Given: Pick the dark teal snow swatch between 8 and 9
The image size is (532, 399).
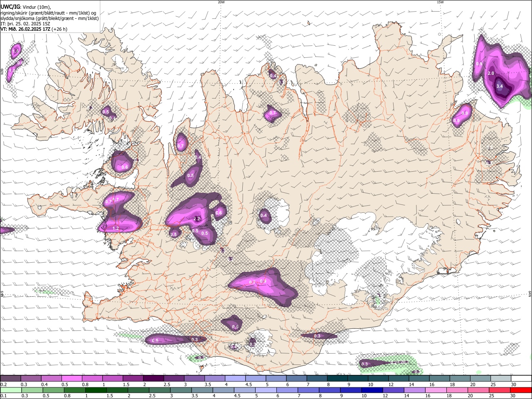Looking at the screenshot, I should coord(337,379).
